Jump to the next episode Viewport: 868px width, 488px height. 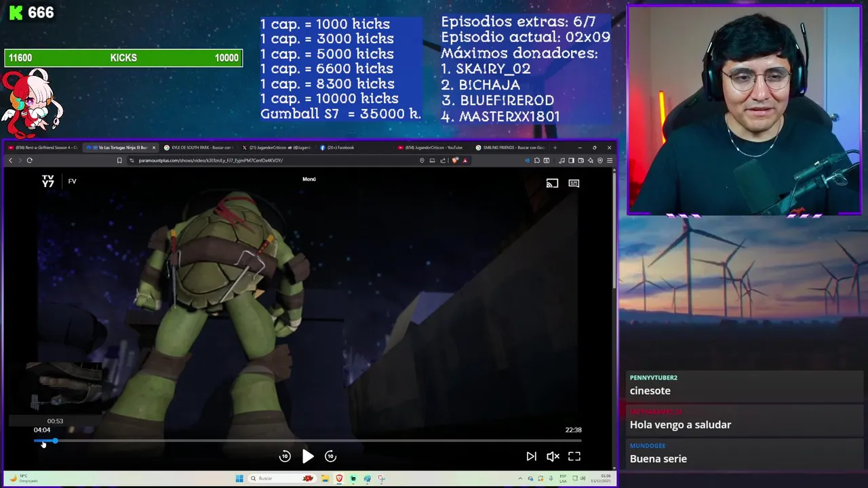(531, 456)
